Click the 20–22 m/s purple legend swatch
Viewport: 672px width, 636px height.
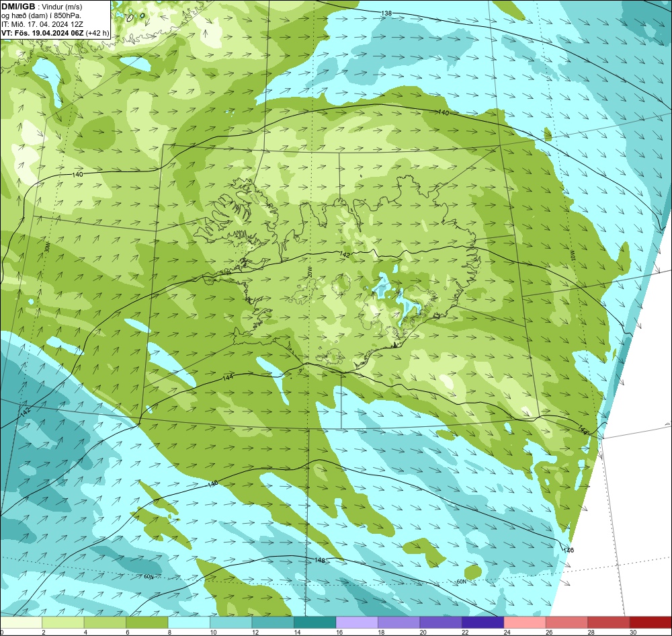pos(441,623)
